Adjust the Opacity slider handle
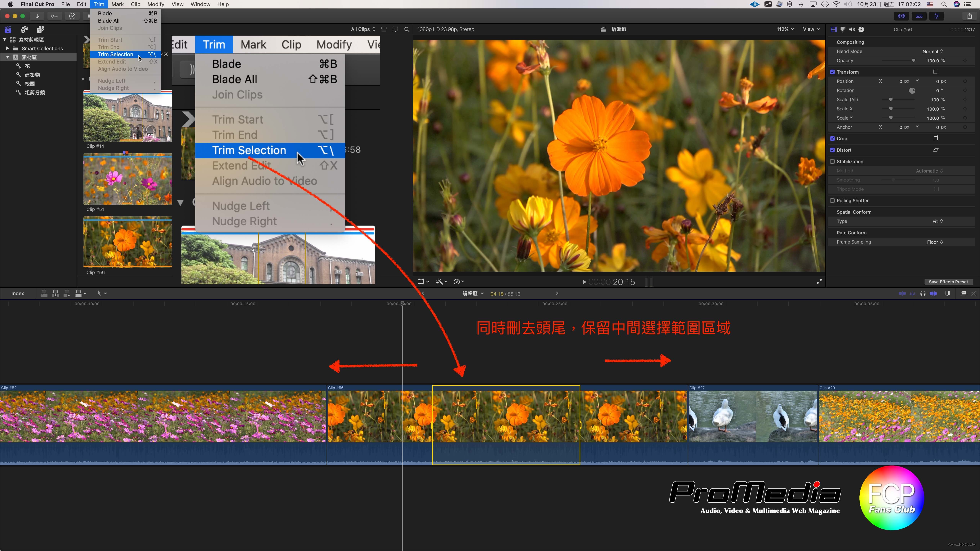 pos(913,61)
